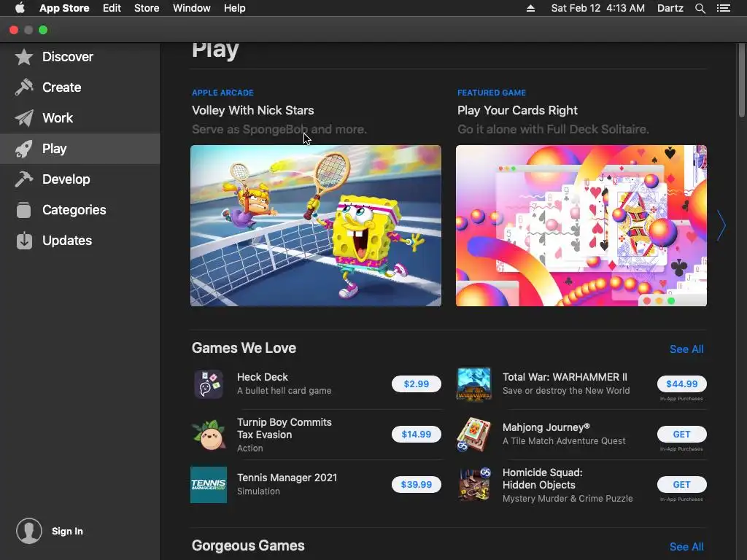Image resolution: width=747 pixels, height=560 pixels.
Task: See All Games We Love
Action: click(686, 349)
